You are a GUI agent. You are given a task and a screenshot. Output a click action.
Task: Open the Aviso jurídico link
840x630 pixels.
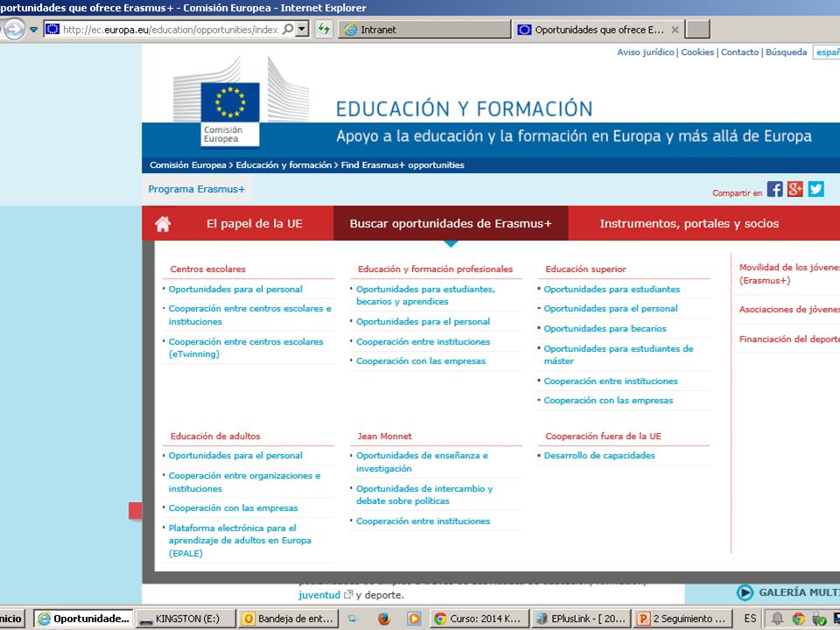coord(646,52)
